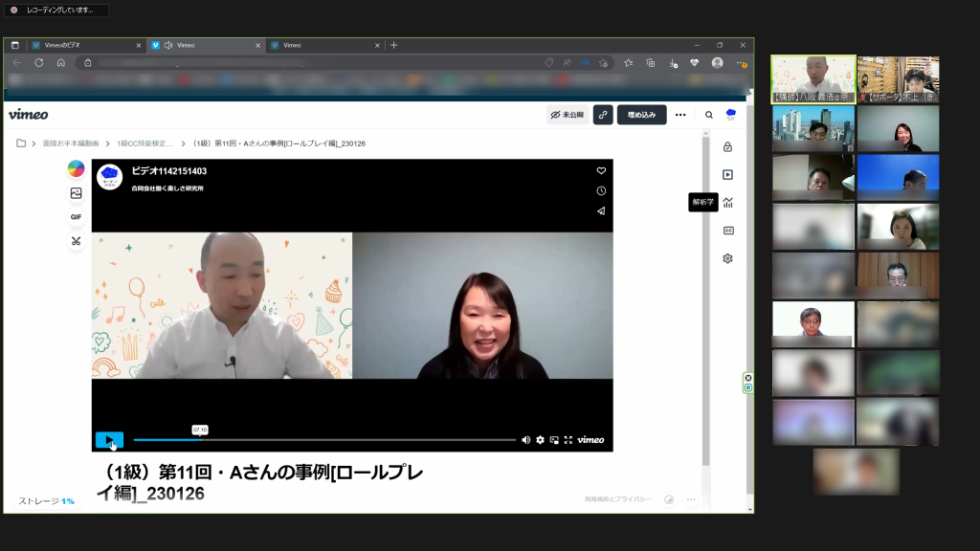This screenshot has width=980, height=551.
Task: Open 面接お手本編動画 breadcrumb folder
Action: pyautogui.click(x=70, y=143)
